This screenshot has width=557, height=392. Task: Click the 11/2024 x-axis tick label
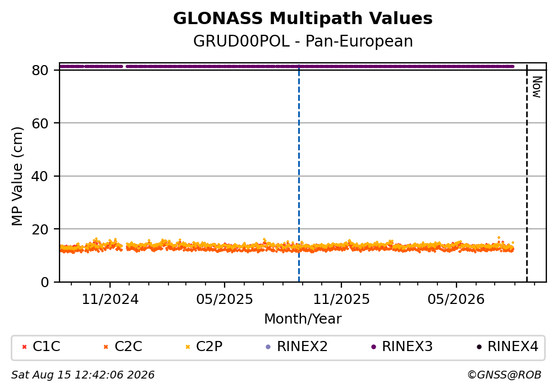[110, 299]
